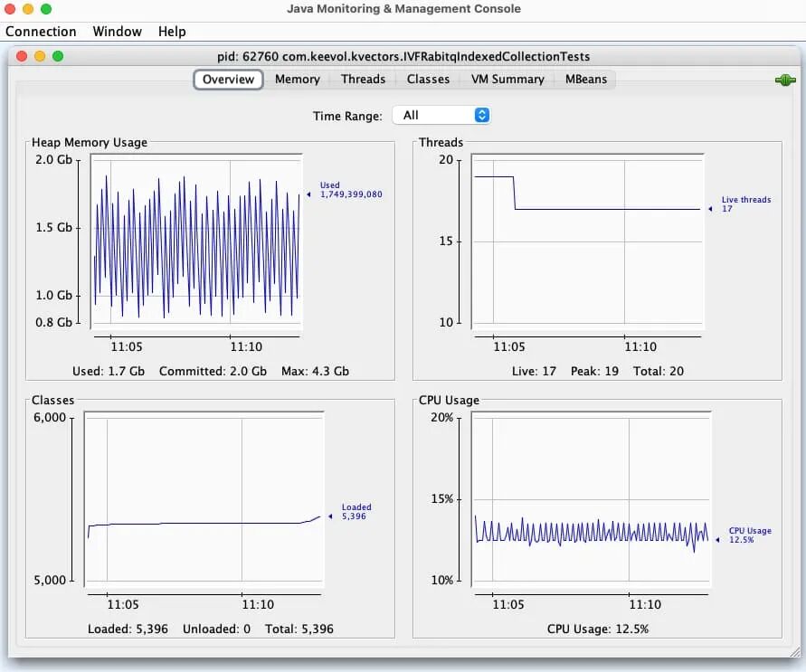Open the Help menu
The width and height of the screenshot is (806, 672).
coord(172,32)
